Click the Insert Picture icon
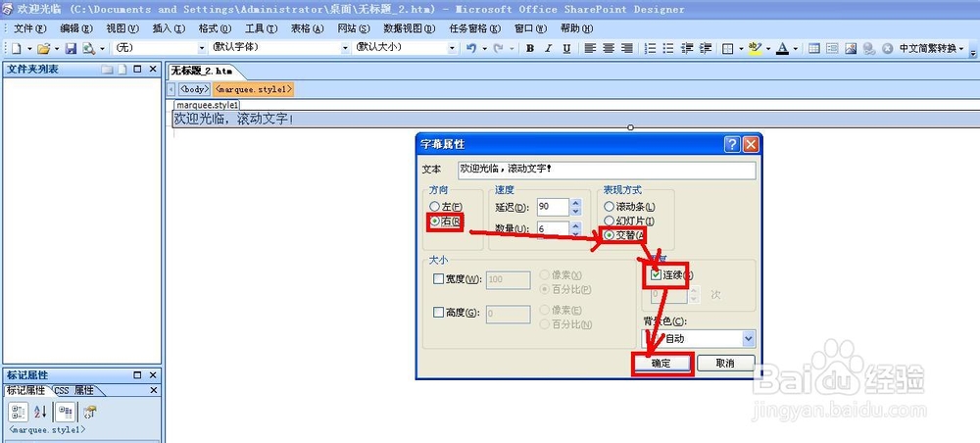Image resolution: width=980 pixels, height=443 pixels. (x=851, y=48)
